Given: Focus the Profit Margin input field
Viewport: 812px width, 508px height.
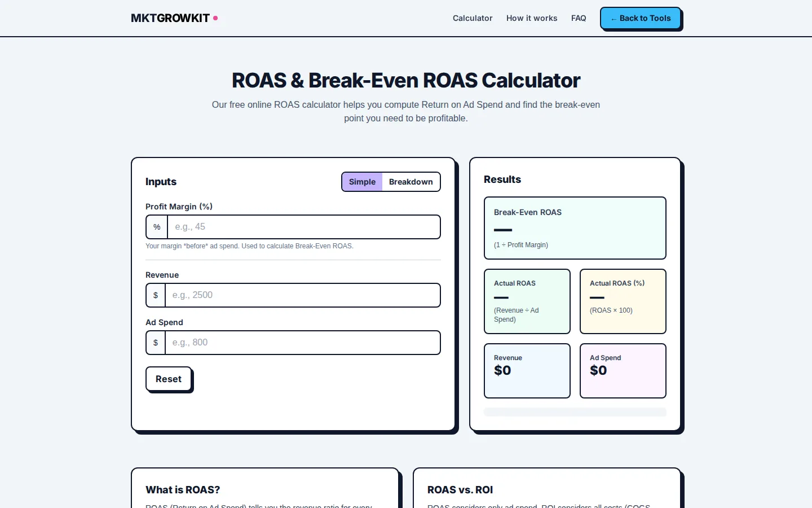Looking at the screenshot, I should 304,227.
